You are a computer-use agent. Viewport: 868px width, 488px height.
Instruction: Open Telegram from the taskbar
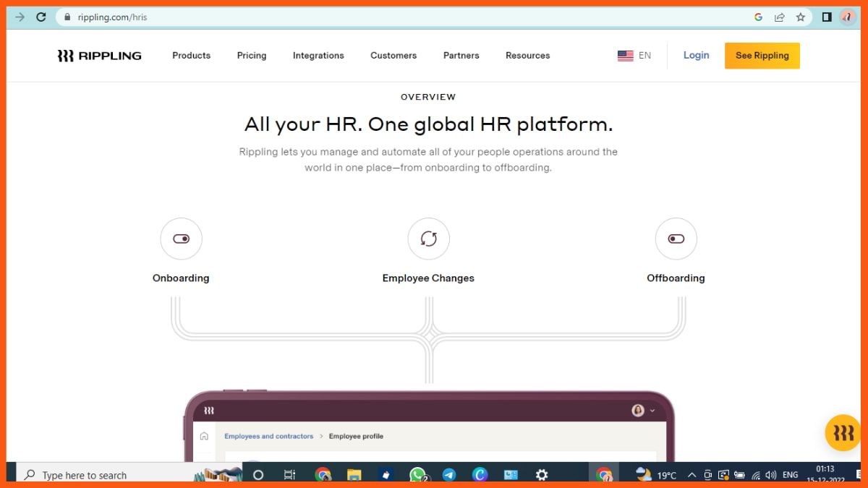point(448,474)
